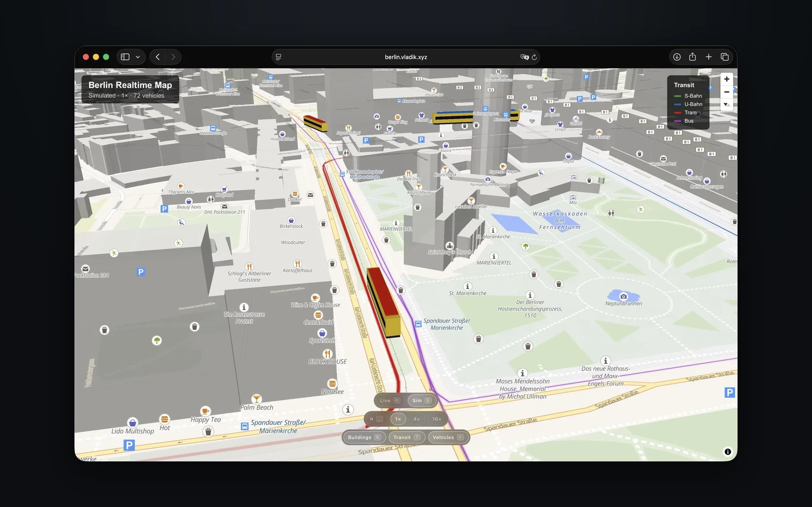
Task: Click the Palm Beach cocktail bar marker
Action: point(256,399)
